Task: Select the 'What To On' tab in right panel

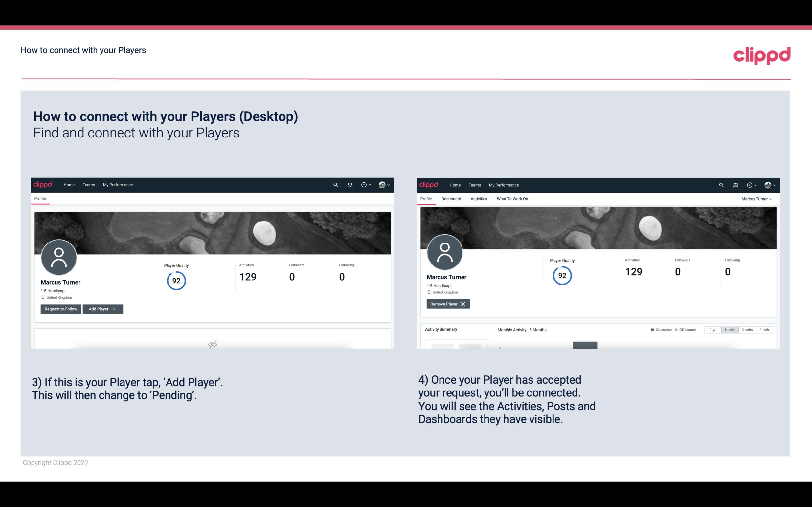Action: [x=512, y=199]
